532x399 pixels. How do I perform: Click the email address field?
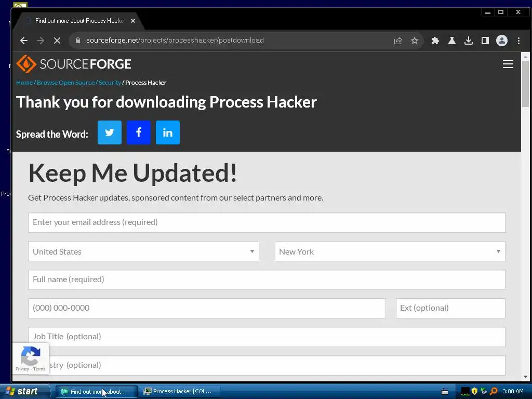click(x=267, y=222)
